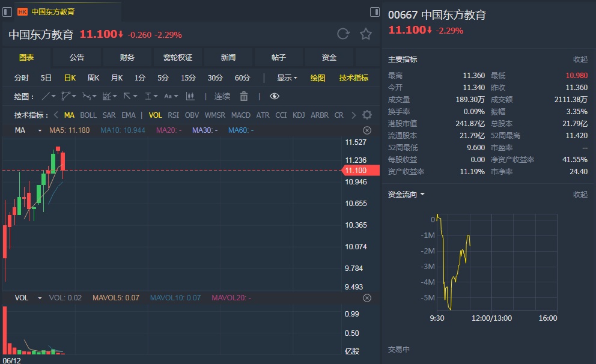
Task: Expand arrow tool dropdown arrow
Action: tap(135, 97)
